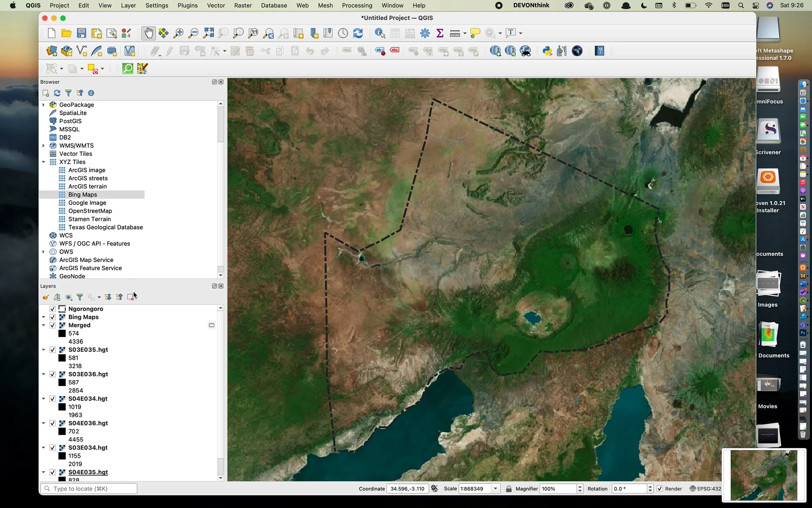
Task: Open the Python Console icon
Action: [547, 51]
